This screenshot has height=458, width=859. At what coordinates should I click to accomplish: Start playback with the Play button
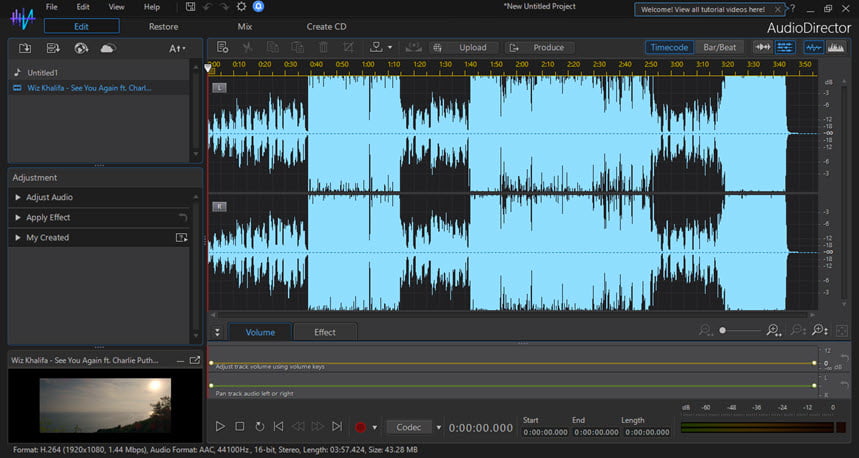pos(220,426)
